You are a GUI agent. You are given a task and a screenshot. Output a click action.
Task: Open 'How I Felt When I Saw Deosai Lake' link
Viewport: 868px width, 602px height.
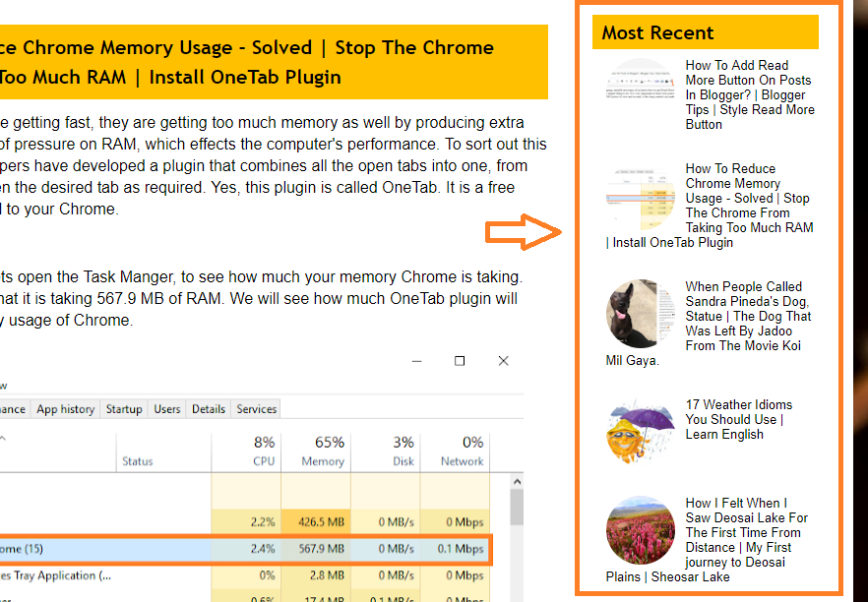click(x=708, y=540)
